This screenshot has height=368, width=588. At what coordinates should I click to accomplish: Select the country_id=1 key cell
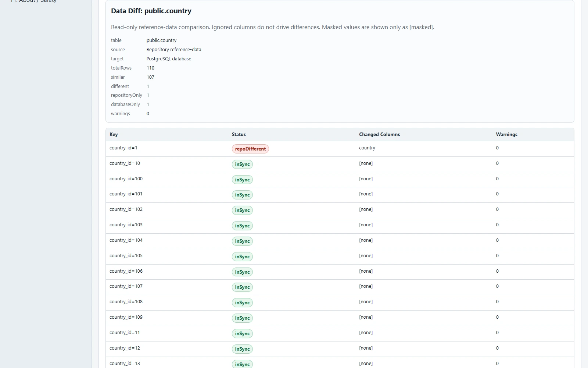[123, 148]
